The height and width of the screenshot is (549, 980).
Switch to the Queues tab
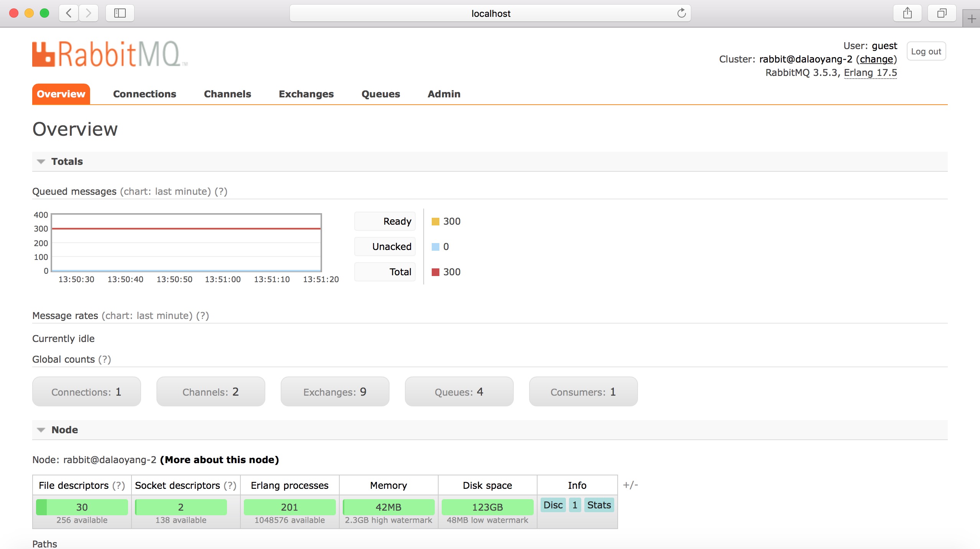point(381,94)
